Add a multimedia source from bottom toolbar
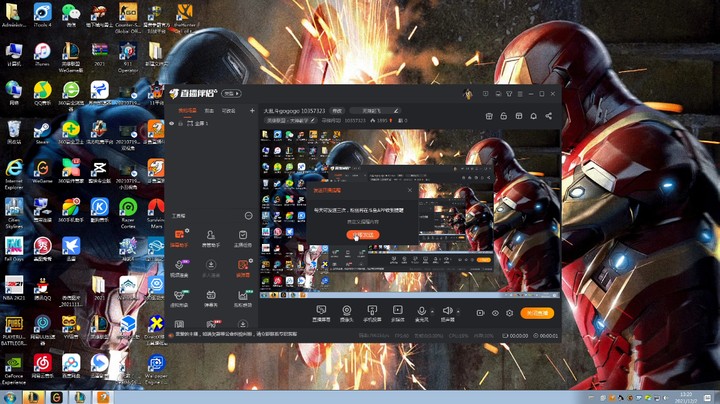 click(x=398, y=314)
